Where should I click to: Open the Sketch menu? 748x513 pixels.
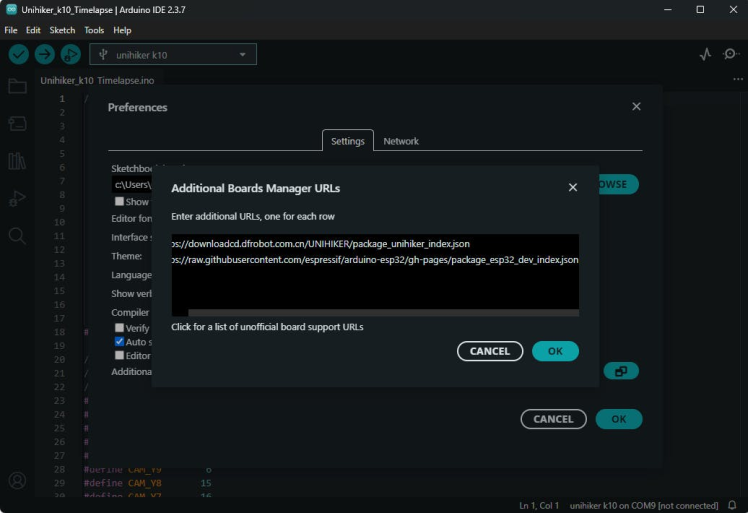coord(62,30)
